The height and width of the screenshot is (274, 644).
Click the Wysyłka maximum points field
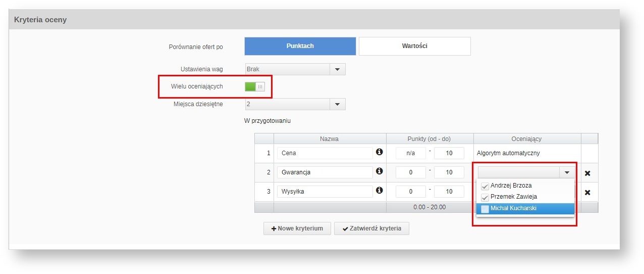[x=449, y=192]
